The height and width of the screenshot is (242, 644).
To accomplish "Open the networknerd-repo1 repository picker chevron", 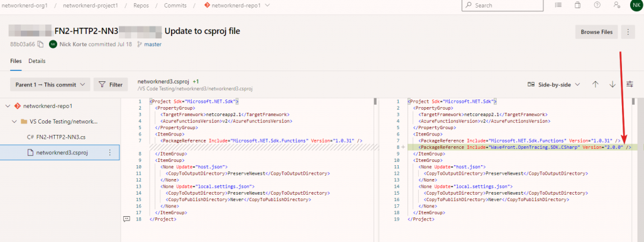I will point(268,5).
